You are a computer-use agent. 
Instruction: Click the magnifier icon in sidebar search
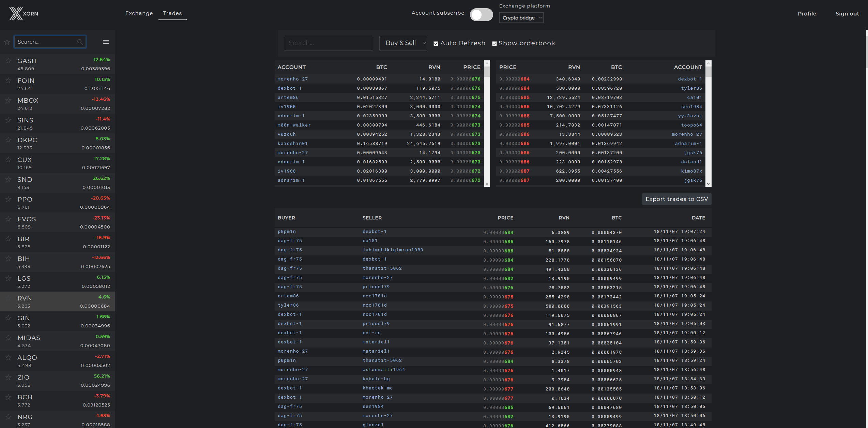point(80,42)
